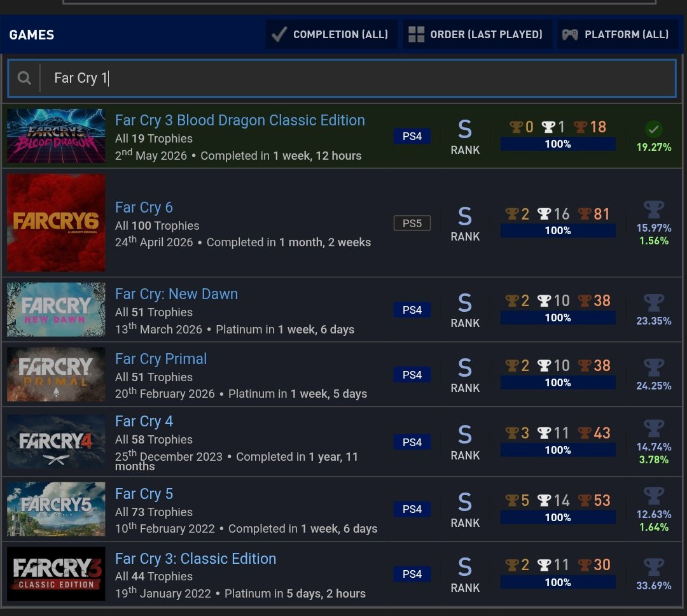Click the S Rank badge on Far Cry 5 row
The height and width of the screenshot is (616, 687).
tap(465, 510)
